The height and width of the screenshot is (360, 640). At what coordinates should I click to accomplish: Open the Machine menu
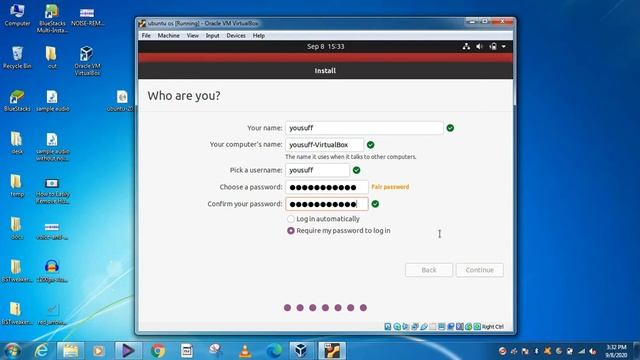click(x=169, y=36)
